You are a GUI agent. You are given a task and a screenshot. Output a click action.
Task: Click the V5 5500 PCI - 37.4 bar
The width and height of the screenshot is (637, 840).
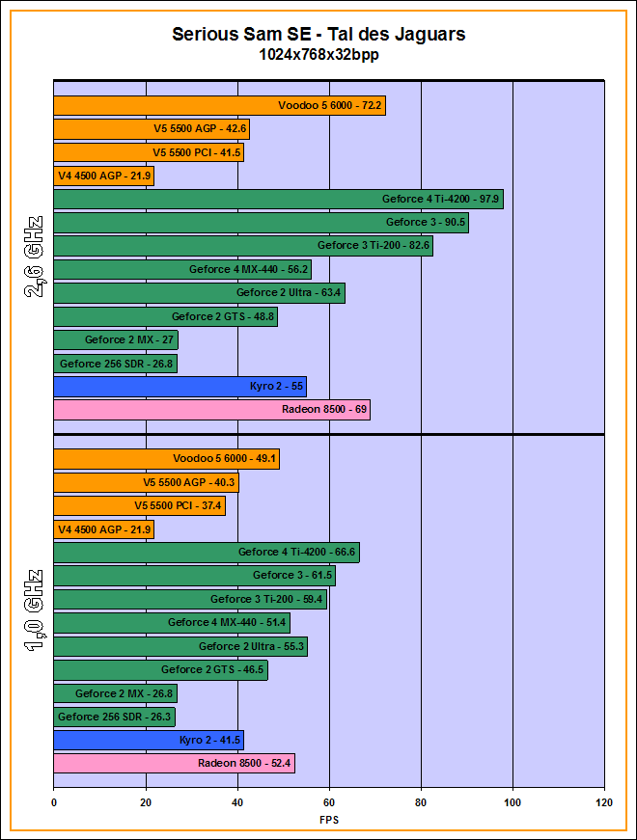point(139,506)
